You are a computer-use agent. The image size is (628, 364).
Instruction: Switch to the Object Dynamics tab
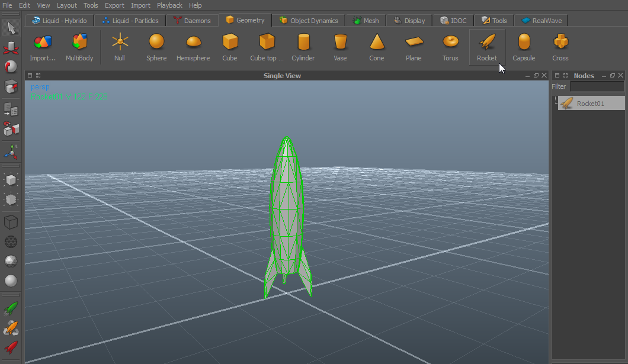(308, 21)
